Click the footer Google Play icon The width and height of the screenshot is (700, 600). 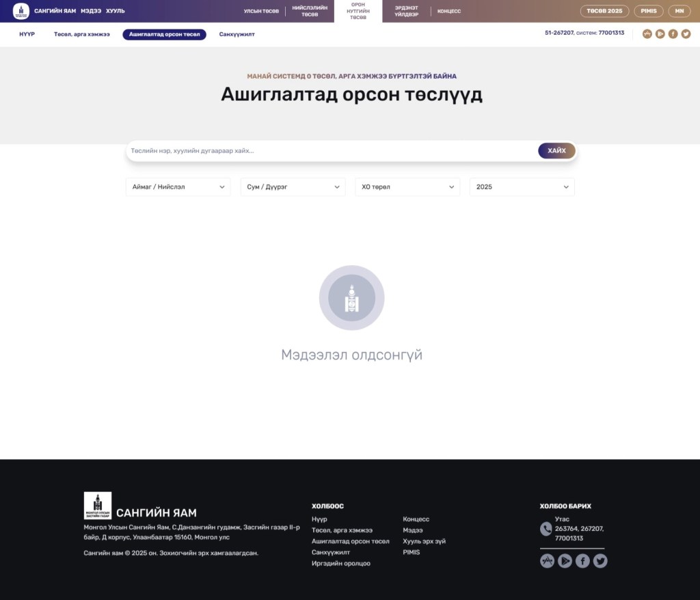pos(565,561)
